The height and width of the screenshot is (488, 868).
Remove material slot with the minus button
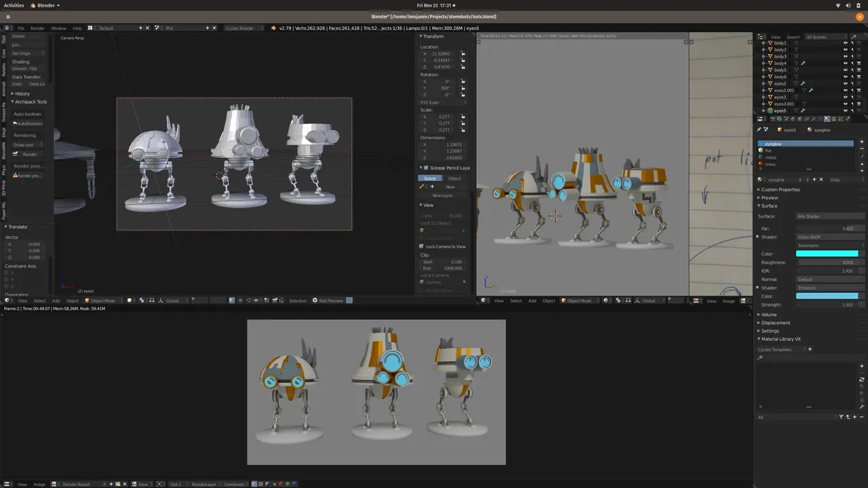point(862,148)
